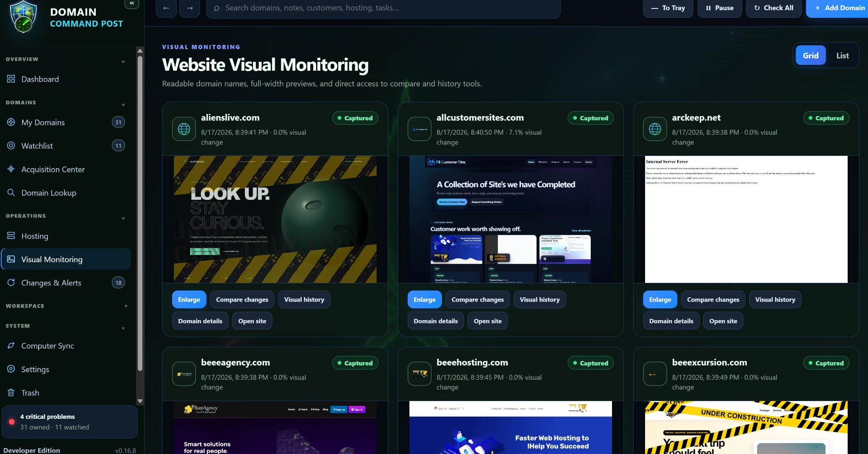The width and height of the screenshot is (868, 454).
Task: Click the arckeep.net Internal Server Error thumbnail
Action: click(746, 219)
